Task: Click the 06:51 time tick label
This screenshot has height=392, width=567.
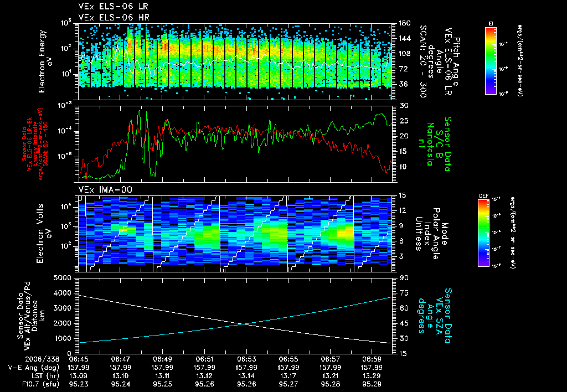Action: click(x=205, y=359)
